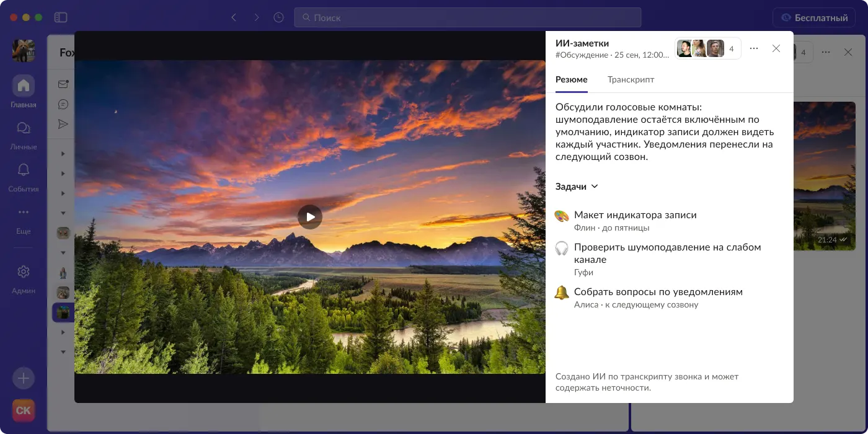Play the sunset mountain video

(310, 217)
